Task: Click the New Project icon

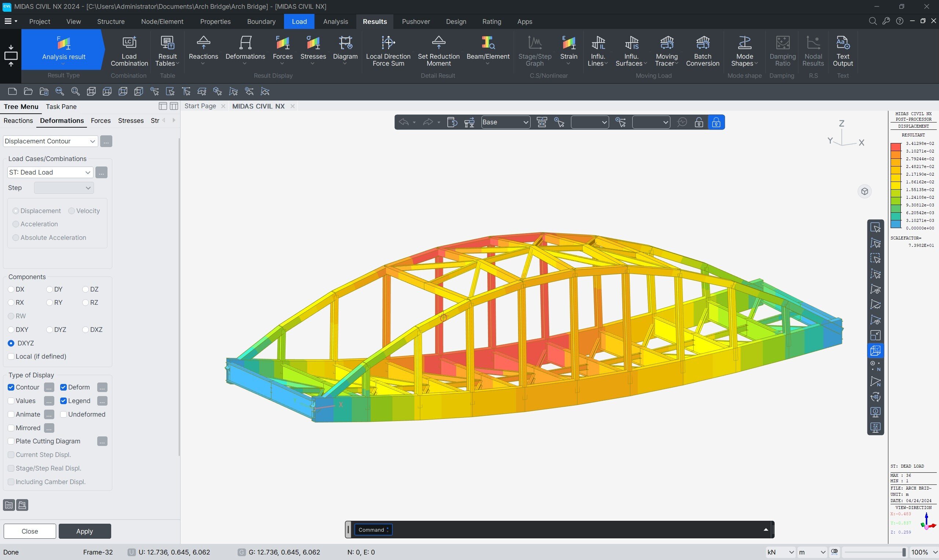Action: (12, 91)
